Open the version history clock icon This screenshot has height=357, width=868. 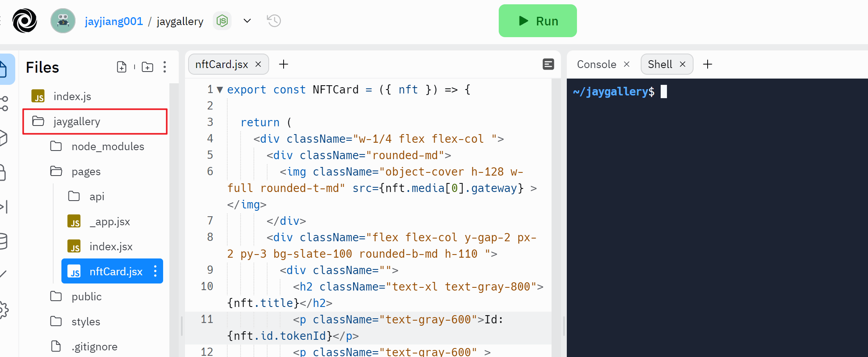click(x=274, y=21)
